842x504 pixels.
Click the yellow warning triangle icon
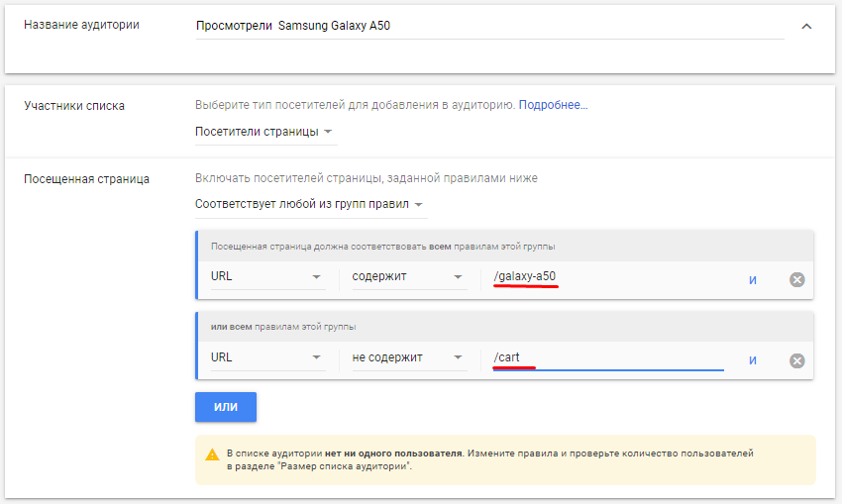[x=212, y=455]
